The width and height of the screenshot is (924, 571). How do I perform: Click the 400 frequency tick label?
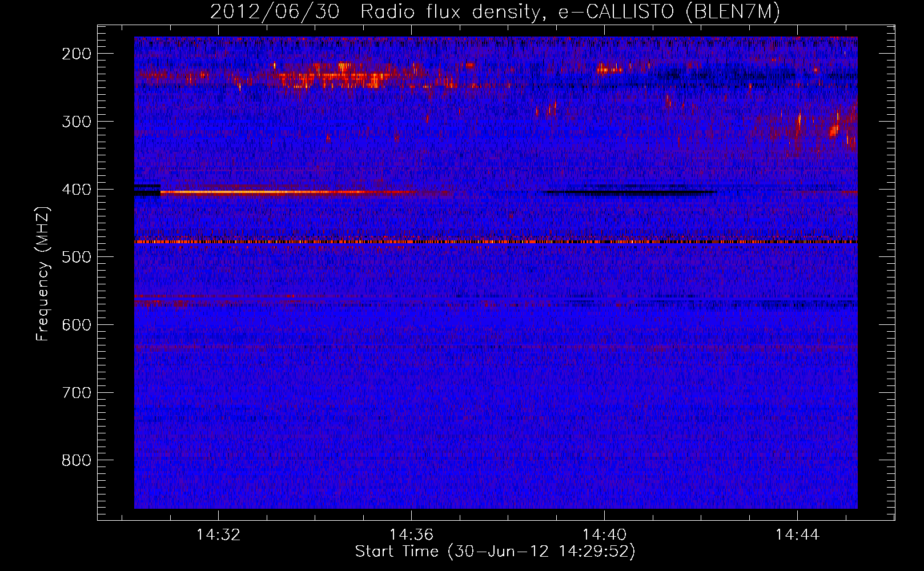point(76,190)
